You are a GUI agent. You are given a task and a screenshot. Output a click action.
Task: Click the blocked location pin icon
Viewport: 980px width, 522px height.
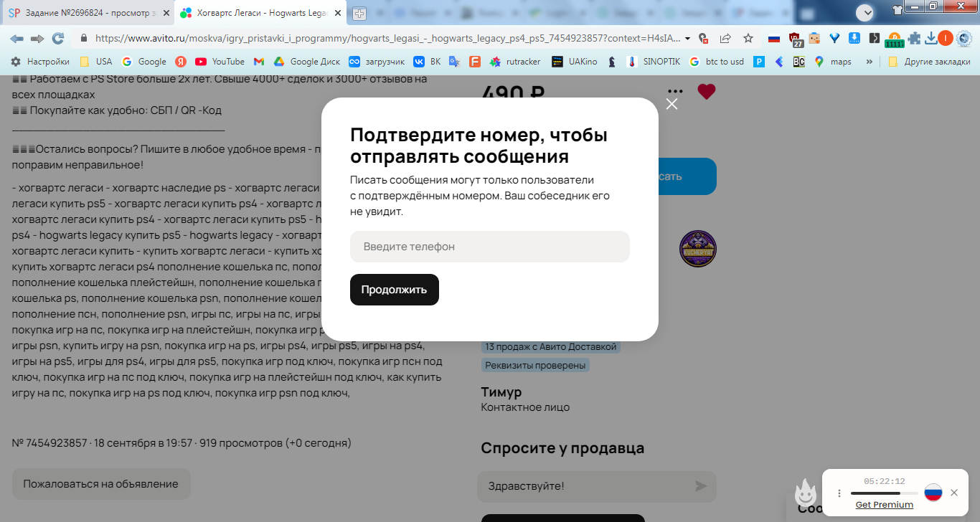(x=704, y=39)
